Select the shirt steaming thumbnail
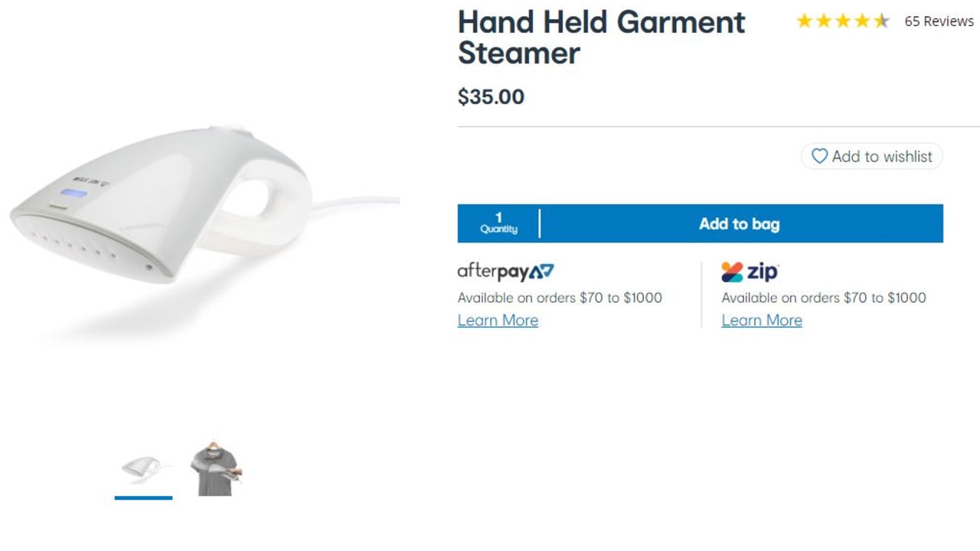The height and width of the screenshot is (551, 980). pos(216,468)
